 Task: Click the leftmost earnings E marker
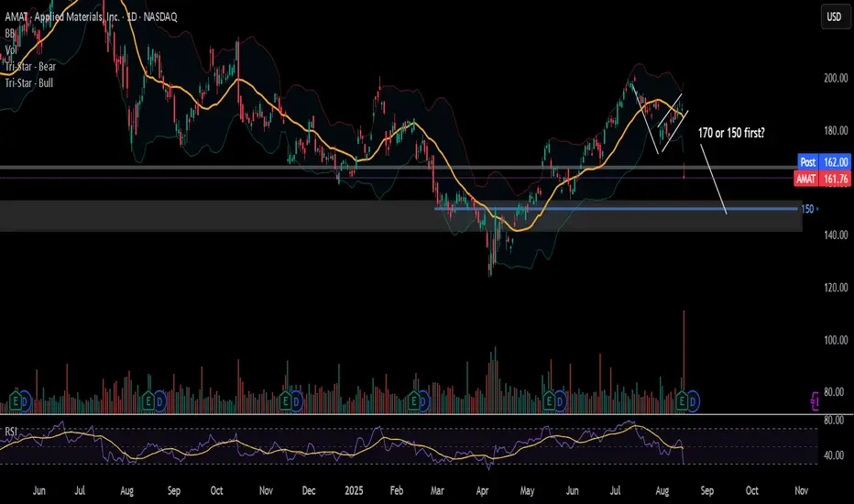coord(16,402)
